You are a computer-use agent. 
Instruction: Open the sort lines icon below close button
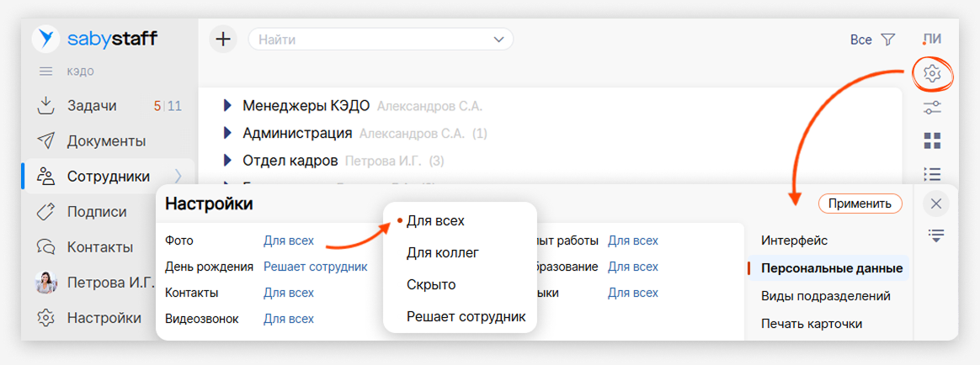[935, 235]
